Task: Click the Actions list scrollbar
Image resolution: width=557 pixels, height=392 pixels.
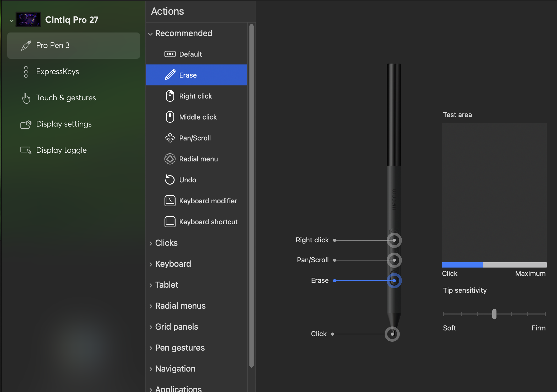Action: click(x=252, y=196)
